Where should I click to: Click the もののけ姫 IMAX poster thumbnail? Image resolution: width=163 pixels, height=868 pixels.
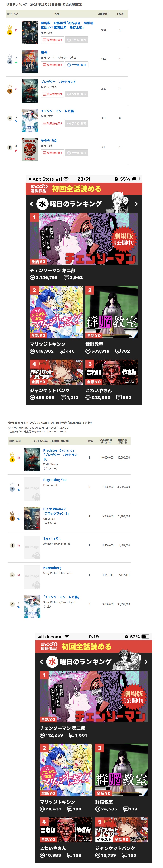30,150
